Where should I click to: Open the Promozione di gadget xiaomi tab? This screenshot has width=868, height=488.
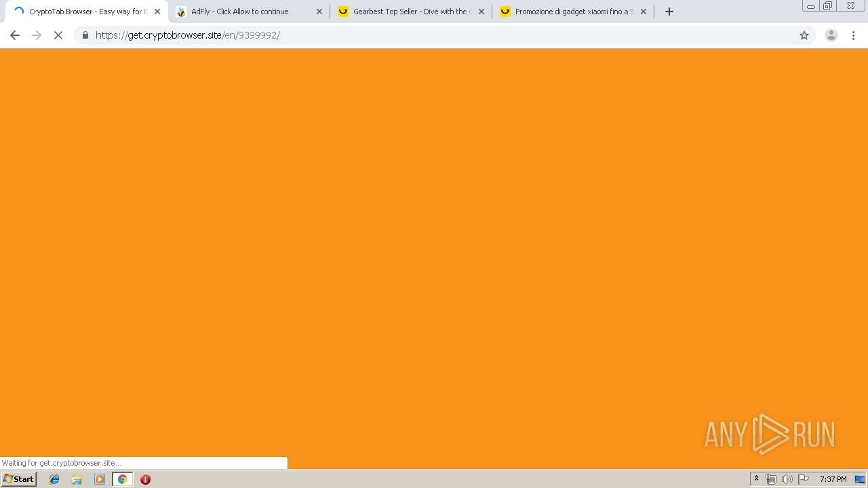572,12
